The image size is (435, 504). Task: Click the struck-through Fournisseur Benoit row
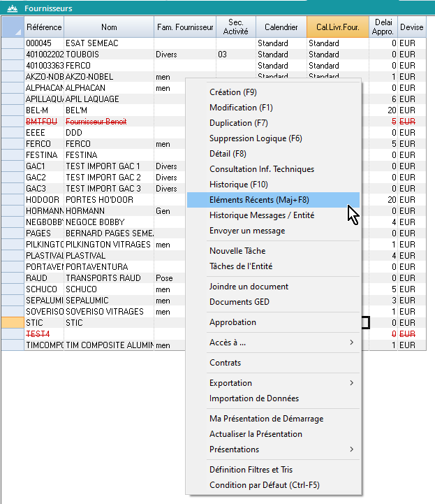coord(108,122)
